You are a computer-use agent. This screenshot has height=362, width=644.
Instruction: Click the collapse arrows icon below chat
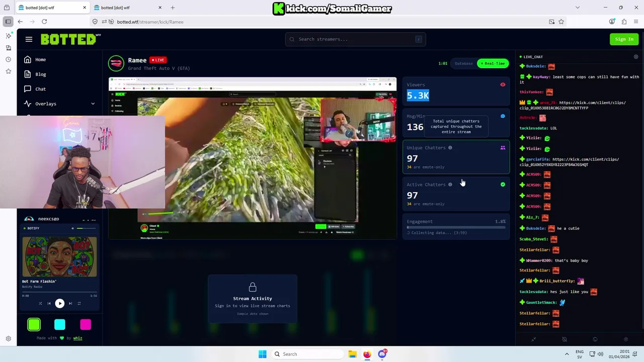click(534, 339)
